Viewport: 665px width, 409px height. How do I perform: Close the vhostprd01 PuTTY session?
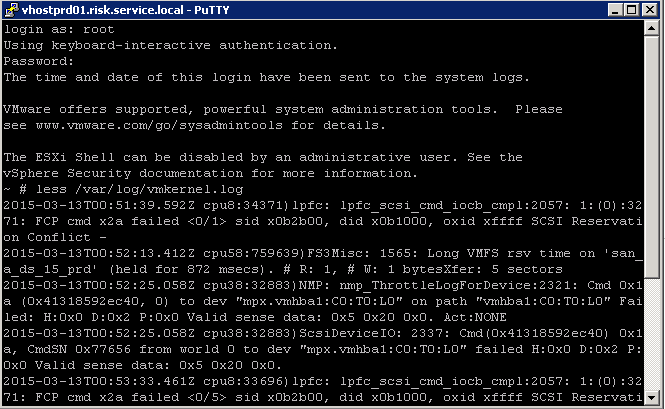pos(650,10)
